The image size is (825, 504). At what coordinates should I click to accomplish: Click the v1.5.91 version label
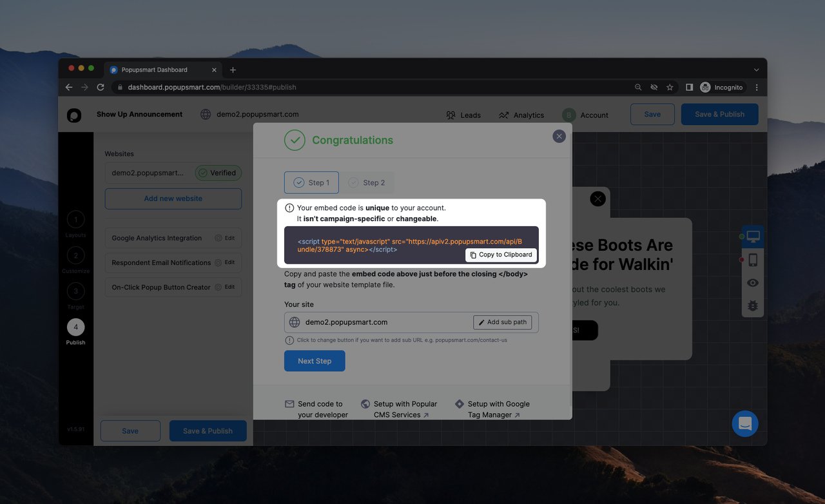point(75,429)
